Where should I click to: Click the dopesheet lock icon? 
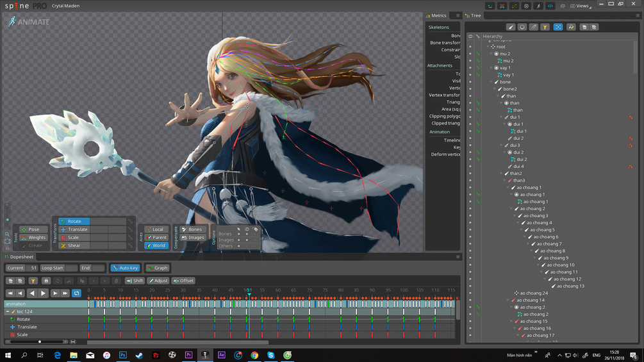[x=46, y=281]
